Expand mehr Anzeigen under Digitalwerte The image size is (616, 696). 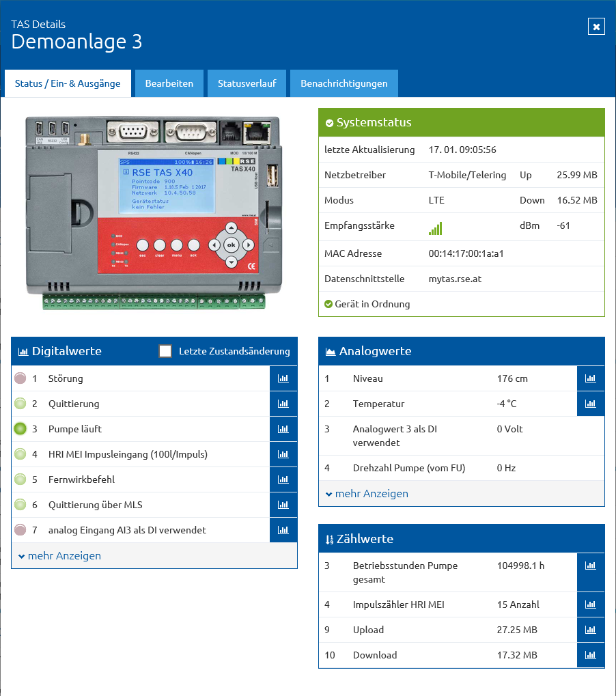(59, 556)
